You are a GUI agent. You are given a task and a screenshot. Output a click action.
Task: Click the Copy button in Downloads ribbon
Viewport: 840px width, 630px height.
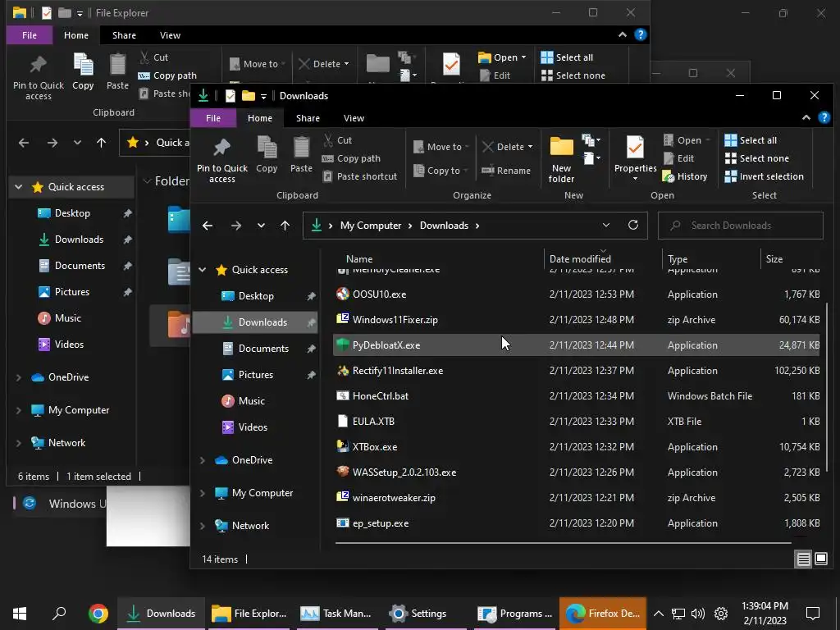click(x=267, y=154)
